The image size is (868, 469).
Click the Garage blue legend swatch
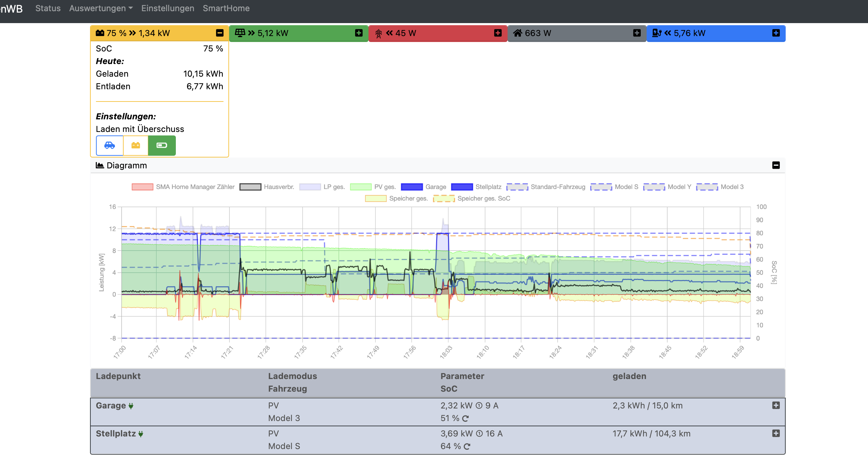pos(412,187)
